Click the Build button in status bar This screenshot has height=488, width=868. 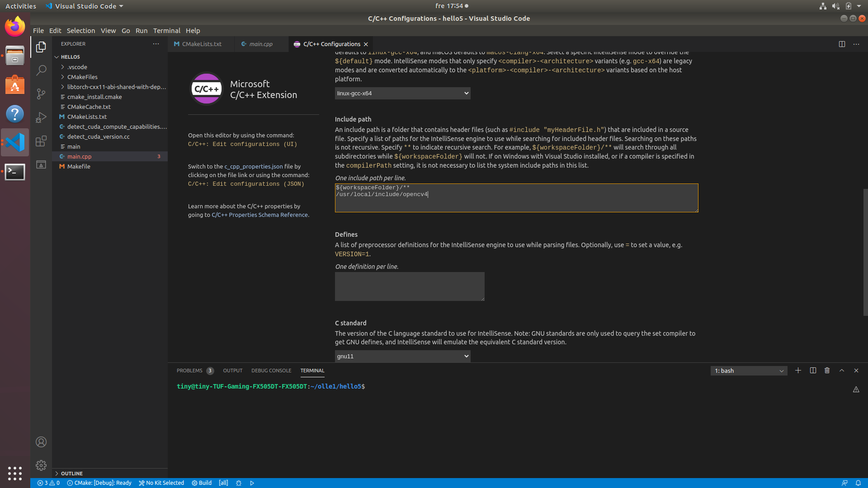coord(202,483)
